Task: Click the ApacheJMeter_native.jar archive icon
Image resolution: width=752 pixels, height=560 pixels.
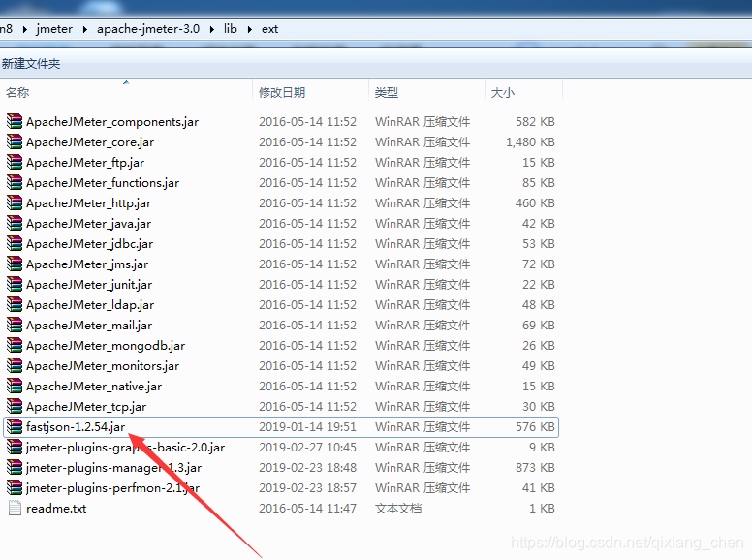Action: 15,386
